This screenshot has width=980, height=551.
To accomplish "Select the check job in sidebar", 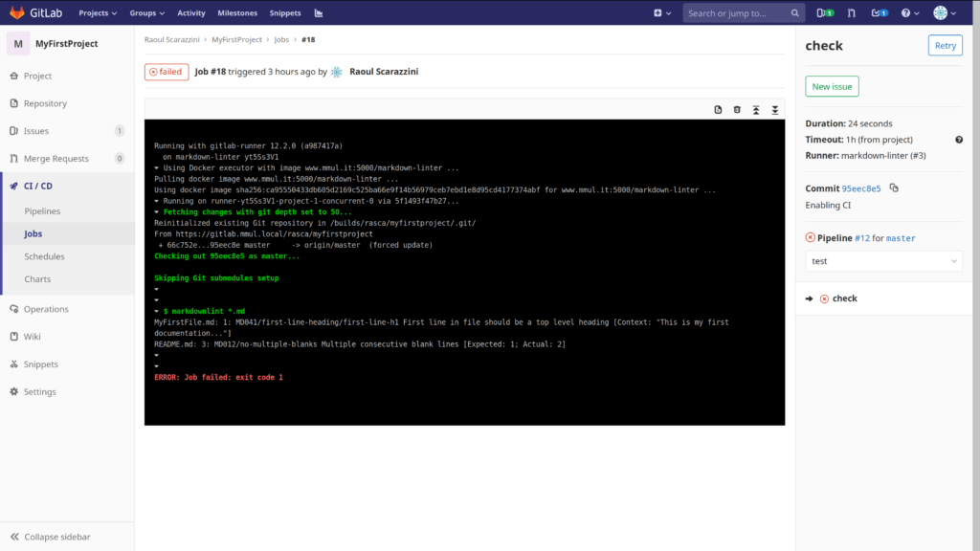I will 844,298.
